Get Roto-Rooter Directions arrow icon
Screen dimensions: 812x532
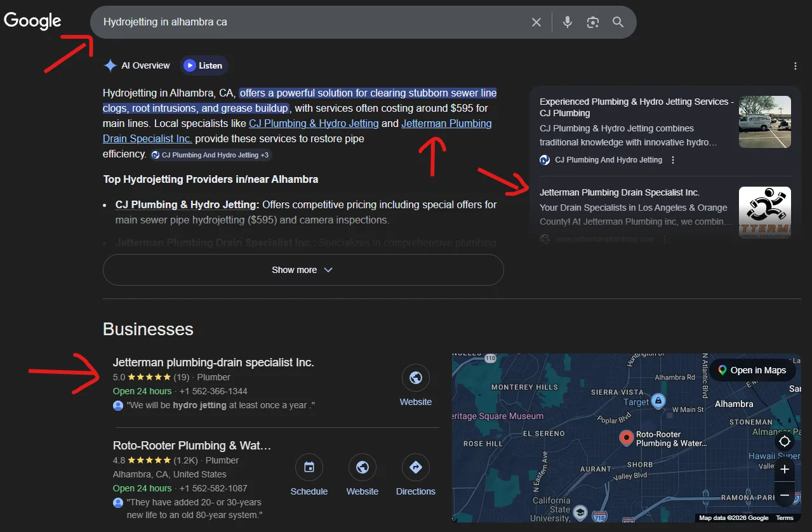click(x=416, y=468)
